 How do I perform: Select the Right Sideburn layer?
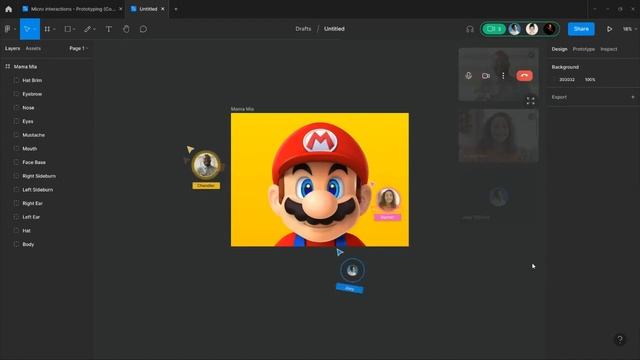pyautogui.click(x=39, y=176)
